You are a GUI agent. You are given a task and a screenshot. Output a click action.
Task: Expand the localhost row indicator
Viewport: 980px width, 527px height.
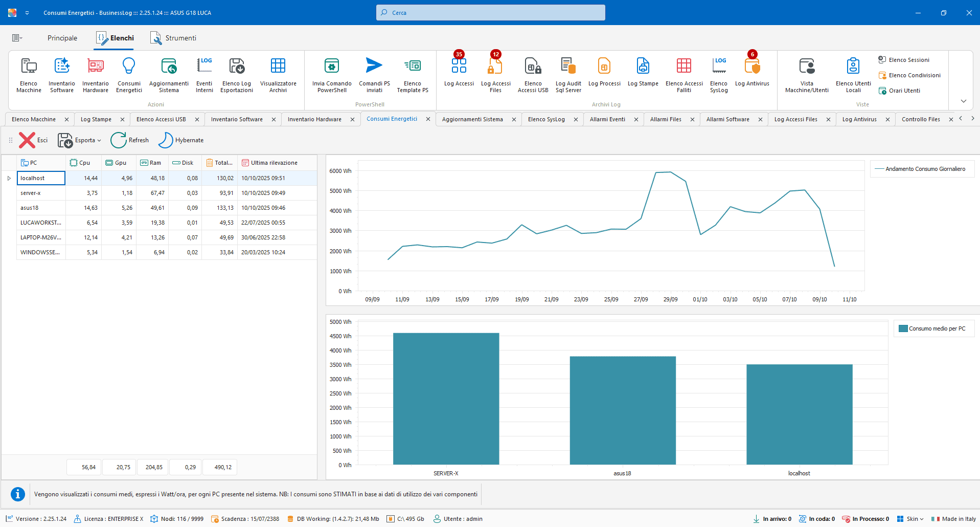[x=9, y=178]
